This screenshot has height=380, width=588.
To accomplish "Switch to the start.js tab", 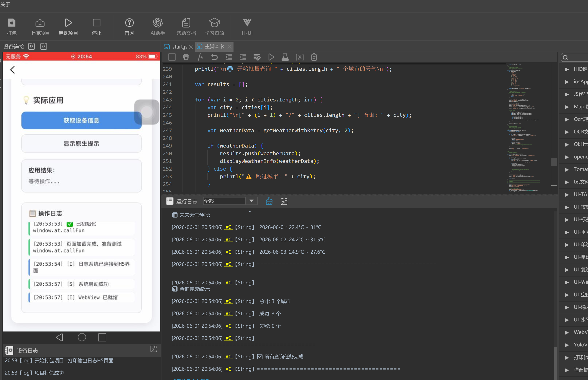I will point(179,47).
